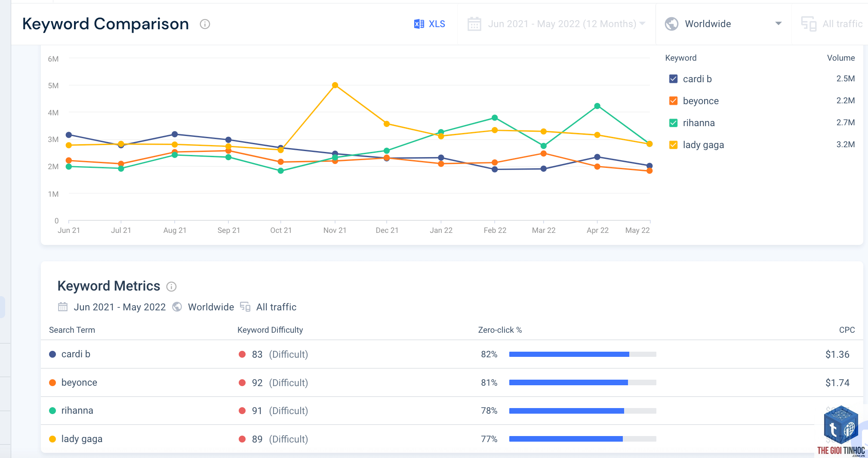Uncheck the lady gaga keyword checkbox

[673, 145]
